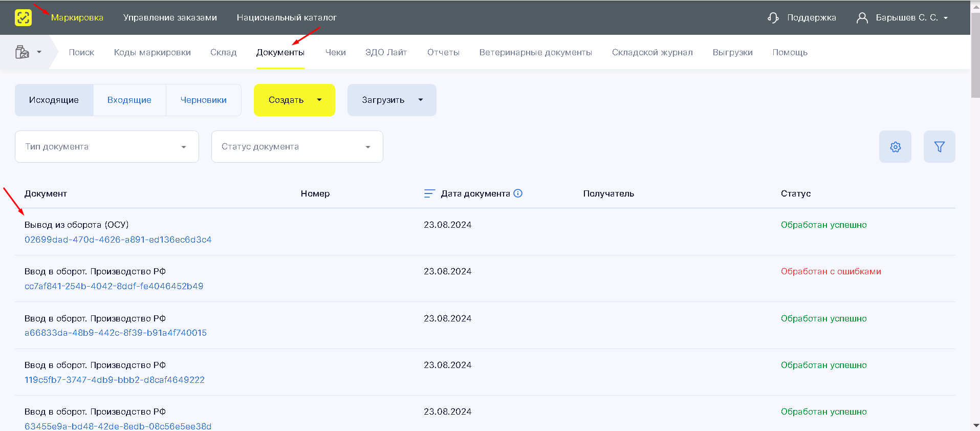Screen dimensions: 980x431
Task: Open the Помощь tab
Action: tap(790, 52)
